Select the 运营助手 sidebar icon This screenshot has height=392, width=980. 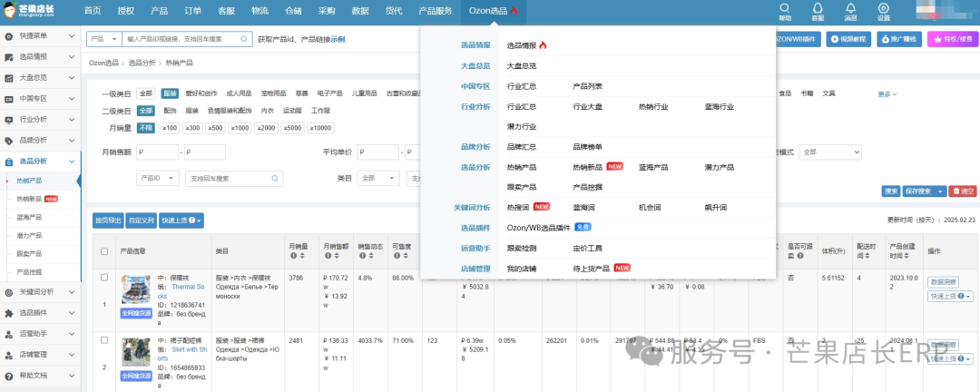9,334
